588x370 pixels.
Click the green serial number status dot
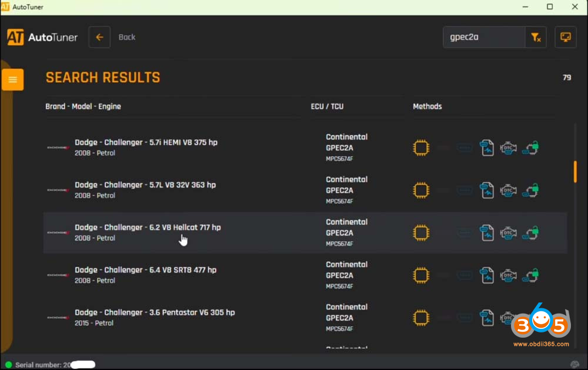9,364
